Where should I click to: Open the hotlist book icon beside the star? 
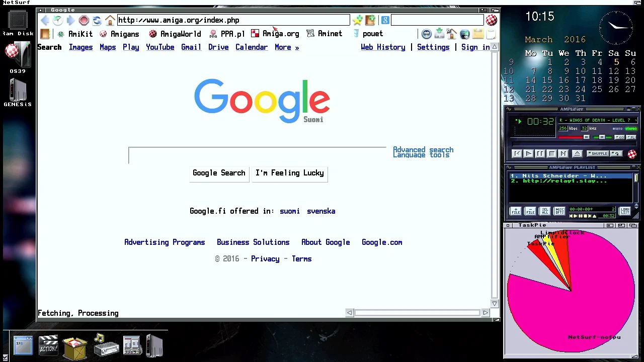pyautogui.click(x=370, y=20)
